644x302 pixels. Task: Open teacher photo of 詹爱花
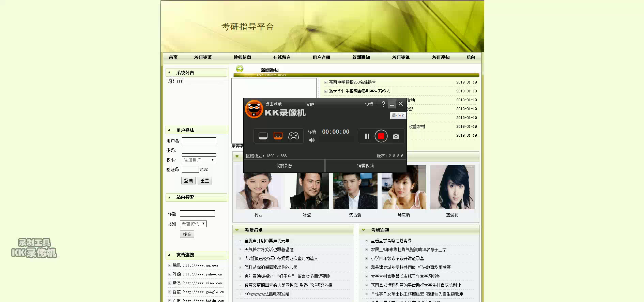(453, 187)
